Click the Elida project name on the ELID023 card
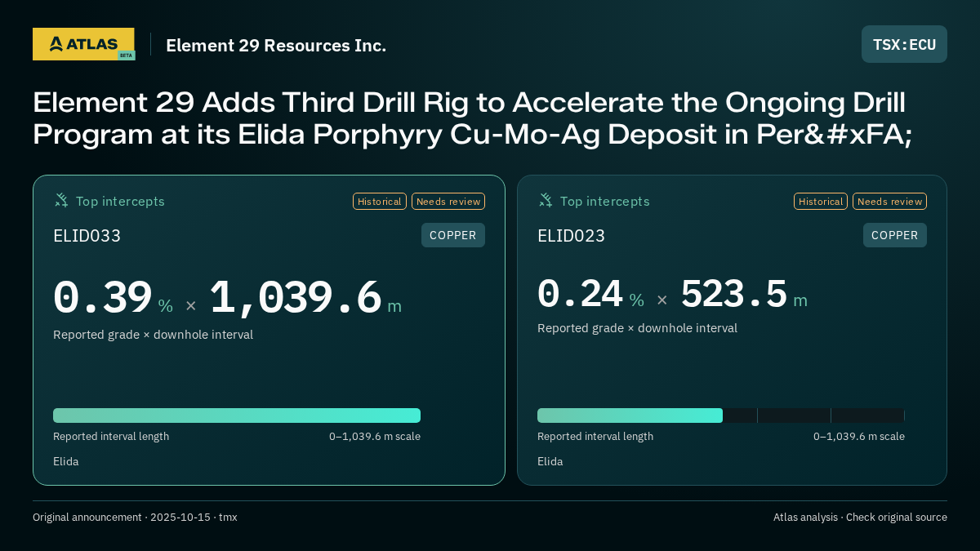Image resolution: width=980 pixels, height=551 pixels. (550, 461)
